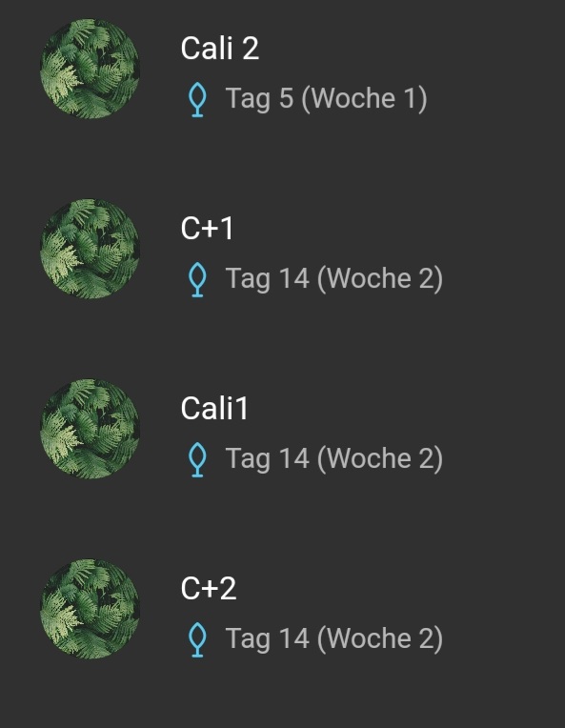Viewport: 565px width, 728px height.
Task: Click Tag 14 (Woche 2) under C+1
Action: click(x=334, y=279)
